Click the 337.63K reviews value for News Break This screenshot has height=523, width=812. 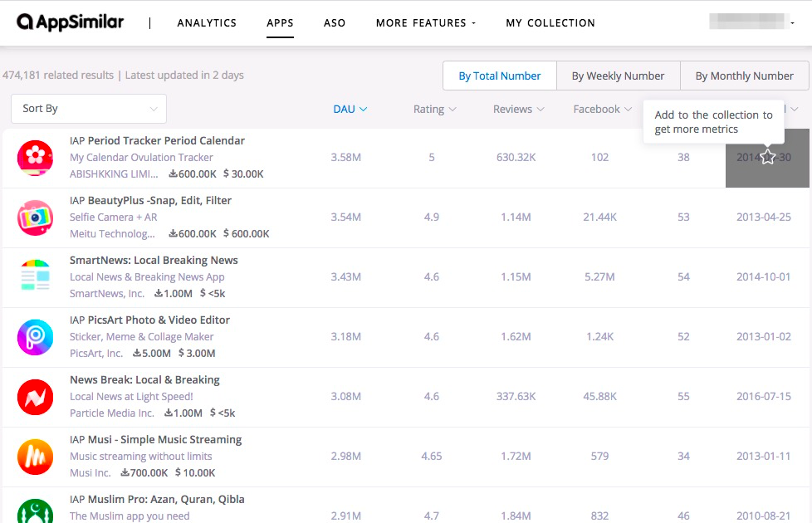516,397
